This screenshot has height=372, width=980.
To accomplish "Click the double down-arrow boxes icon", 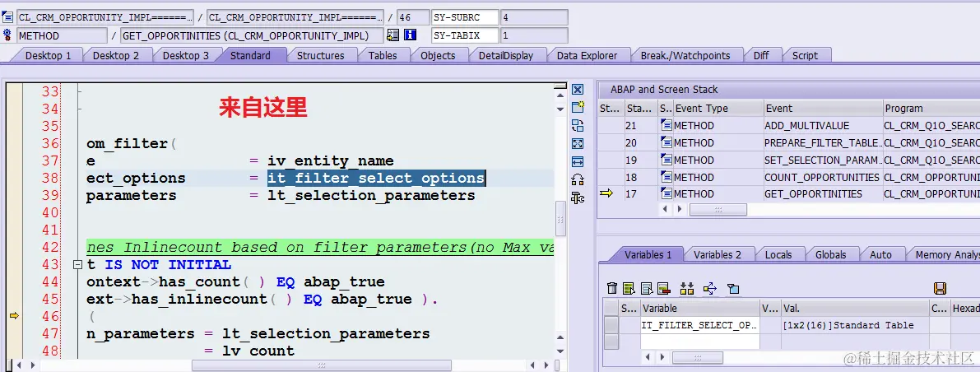I will pos(687,288).
